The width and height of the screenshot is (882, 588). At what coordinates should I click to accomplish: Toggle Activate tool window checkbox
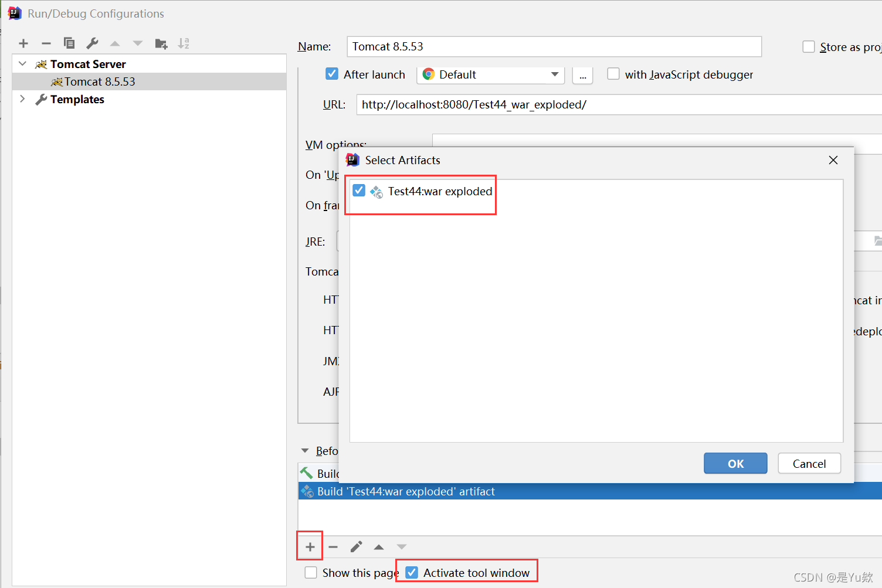click(412, 573)
